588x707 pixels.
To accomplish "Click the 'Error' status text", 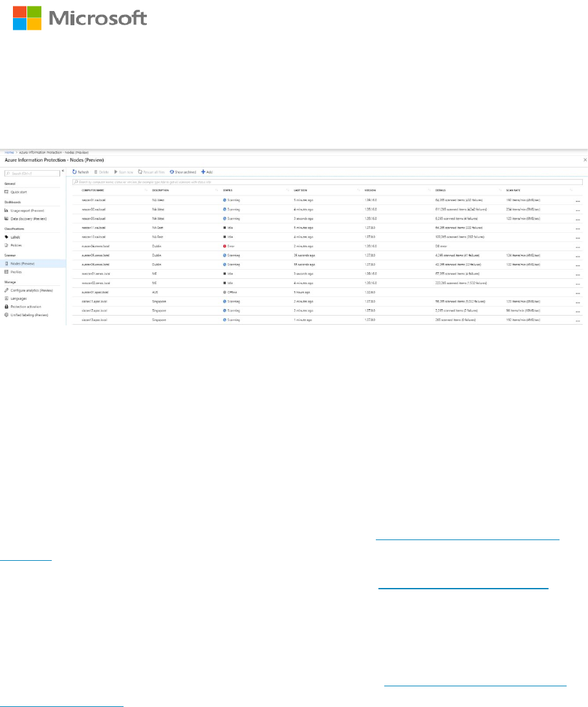I will (231, 246).
